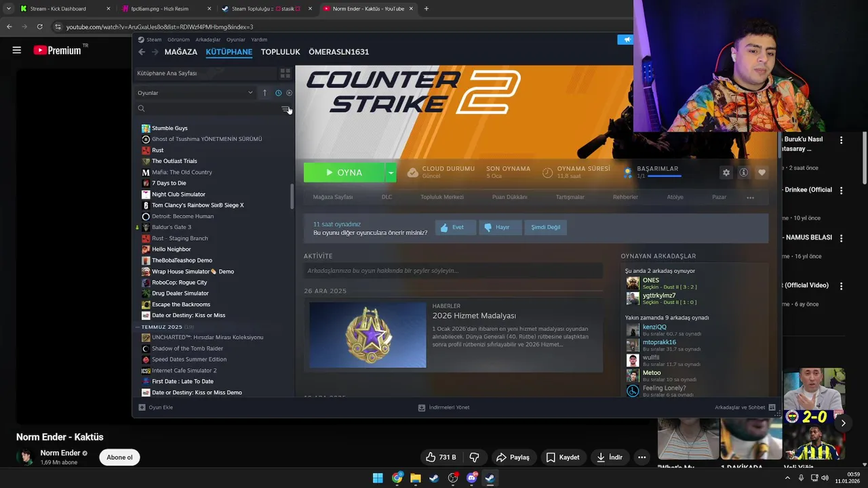The image size is (868, 488).
Task: Click the Oyun Ekle add game button
Action: (x=156, y=407)
